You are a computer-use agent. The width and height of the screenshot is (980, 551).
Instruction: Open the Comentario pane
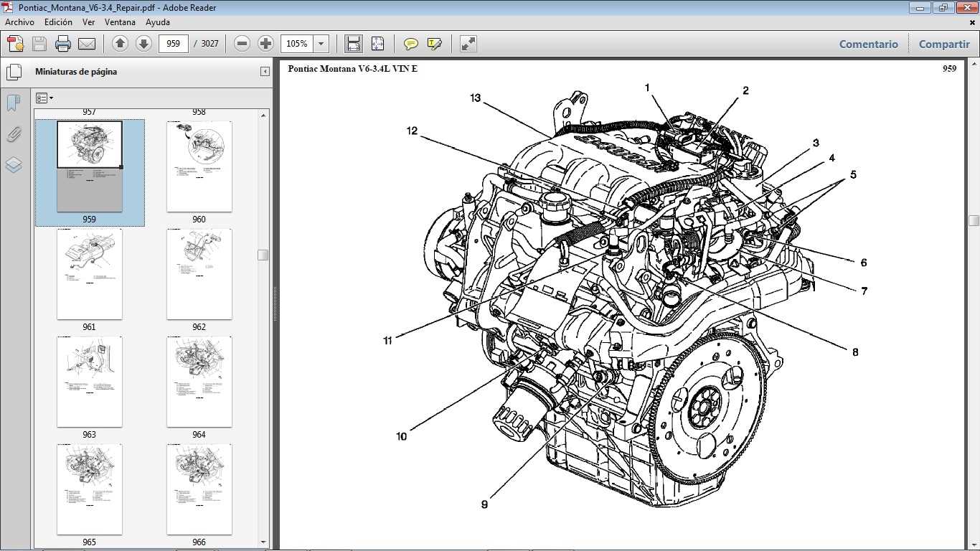(x=869, y=44)
